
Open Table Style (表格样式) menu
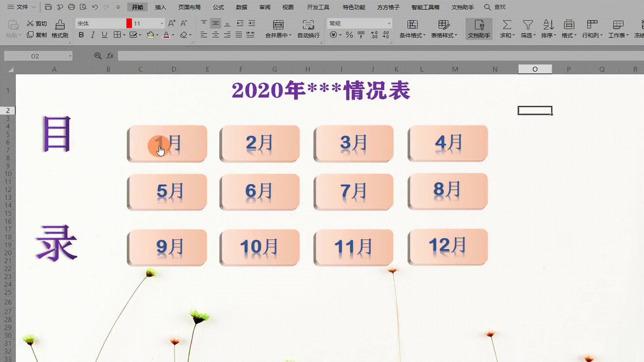tap(444, 28)
